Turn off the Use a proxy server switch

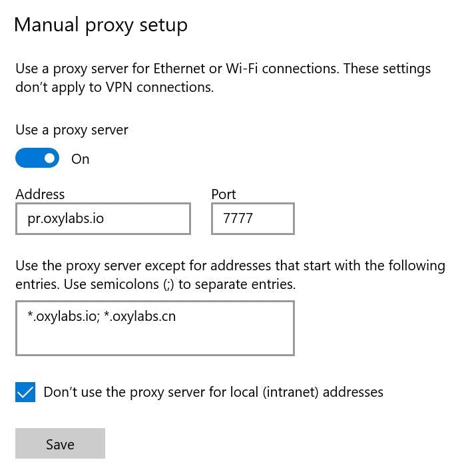[x=37, y=158]
